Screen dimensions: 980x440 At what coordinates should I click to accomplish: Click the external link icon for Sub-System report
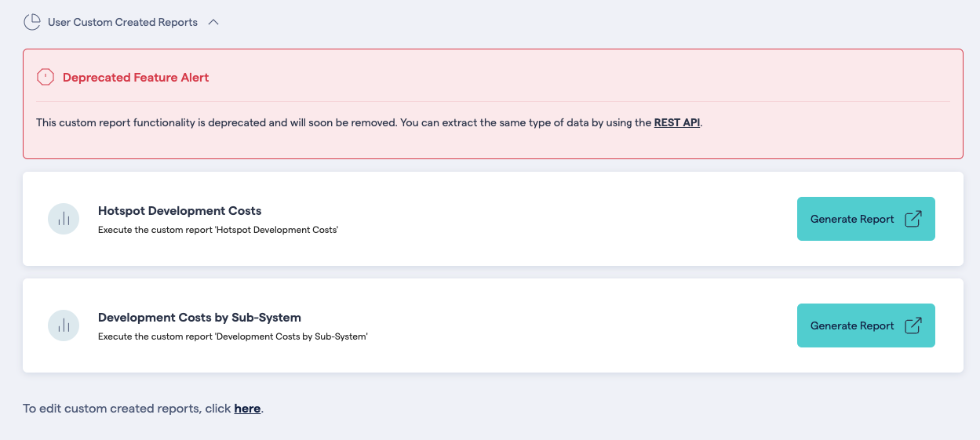[913, 325]
